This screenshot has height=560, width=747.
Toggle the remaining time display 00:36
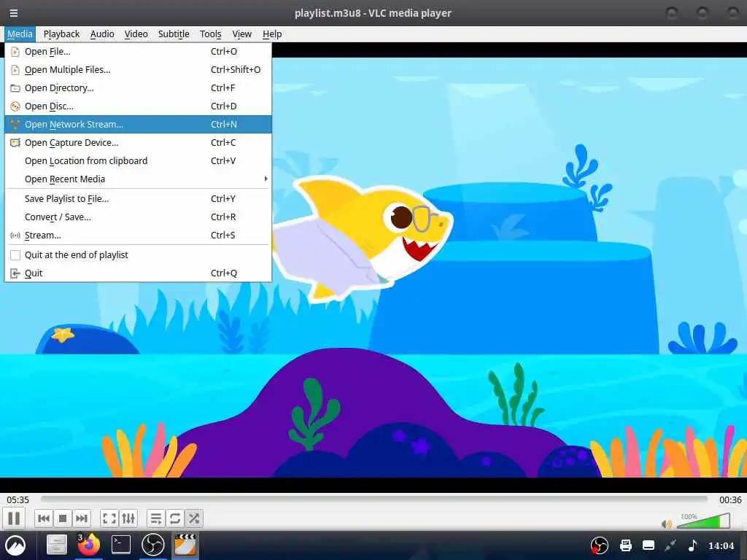[729, 499]
